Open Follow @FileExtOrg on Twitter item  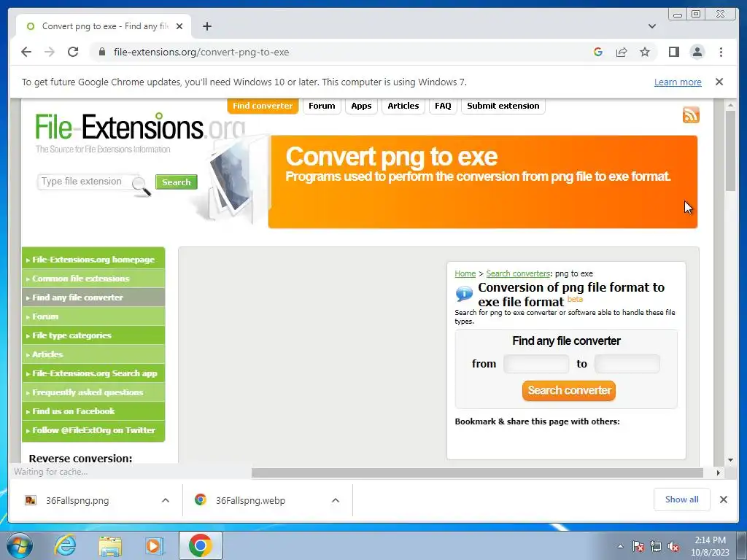pos(93,430)
